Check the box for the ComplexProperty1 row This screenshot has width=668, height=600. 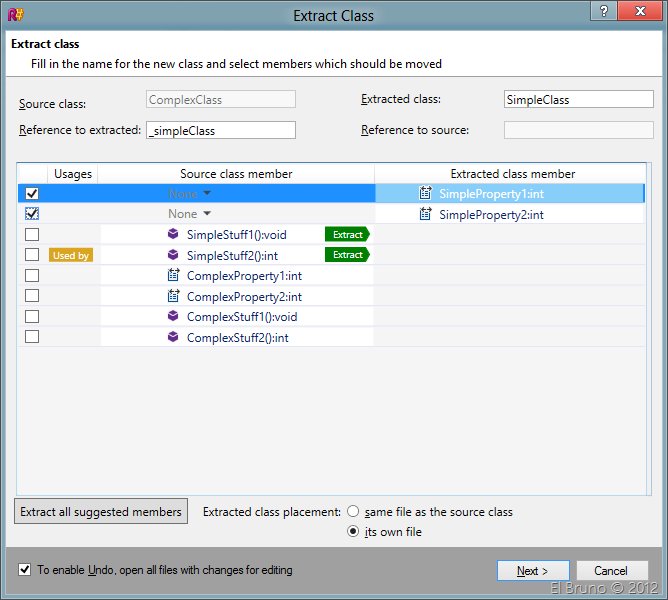[x=32, y=275]
